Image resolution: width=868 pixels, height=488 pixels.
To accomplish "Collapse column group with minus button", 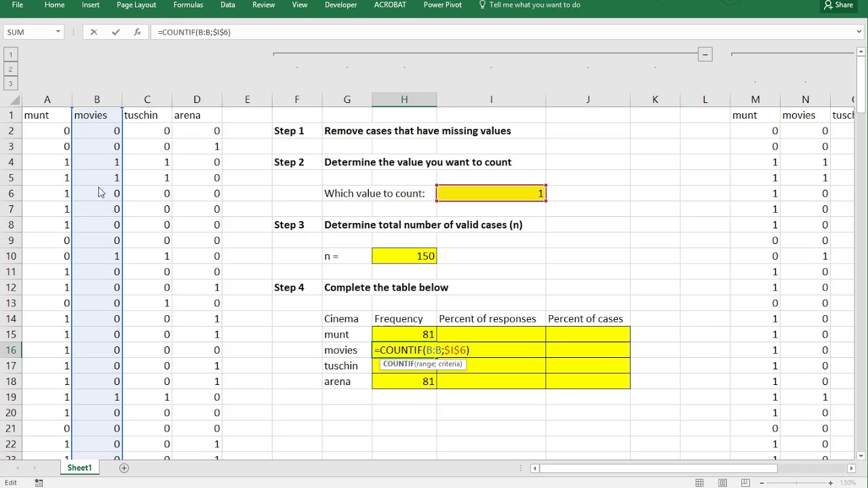I will pyautogui.click(x=705, y=54).
